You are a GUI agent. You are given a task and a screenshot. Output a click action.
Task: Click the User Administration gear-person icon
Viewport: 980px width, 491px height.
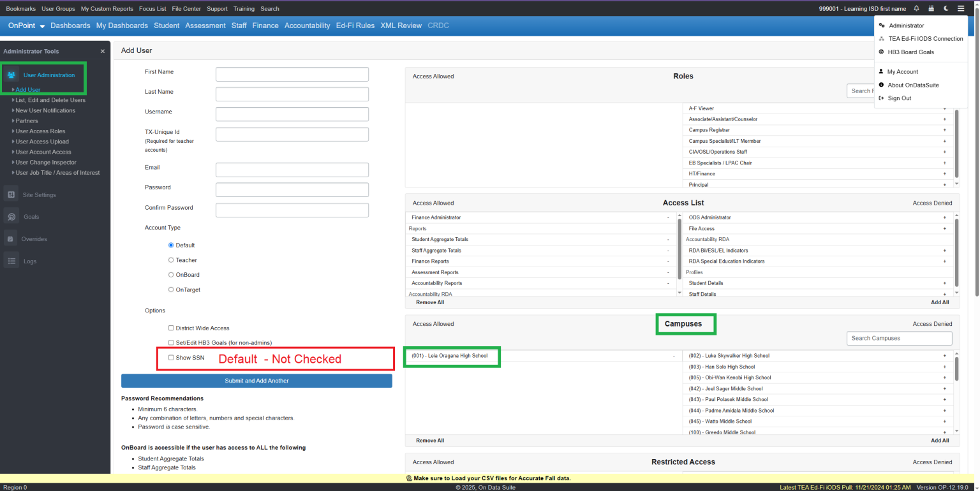click(x=11, y=75)
